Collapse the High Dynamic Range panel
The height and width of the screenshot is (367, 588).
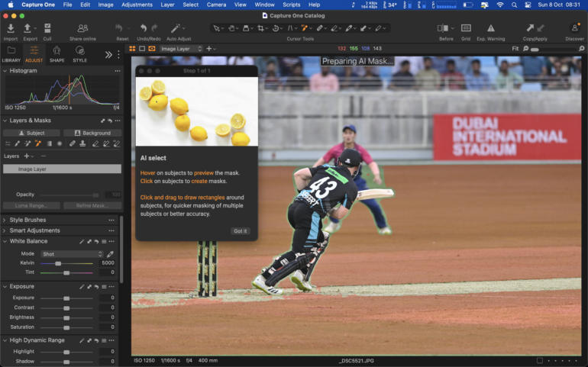click(x=5, y=340)
